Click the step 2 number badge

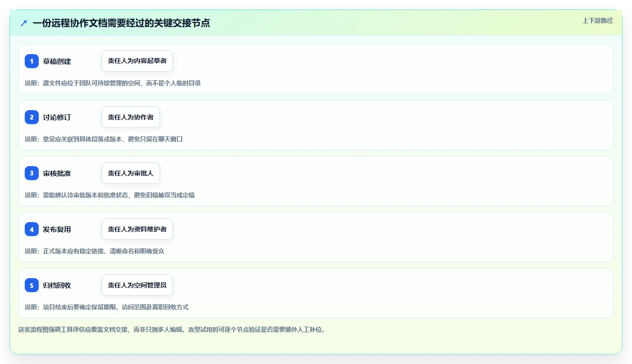pos(32,117)
